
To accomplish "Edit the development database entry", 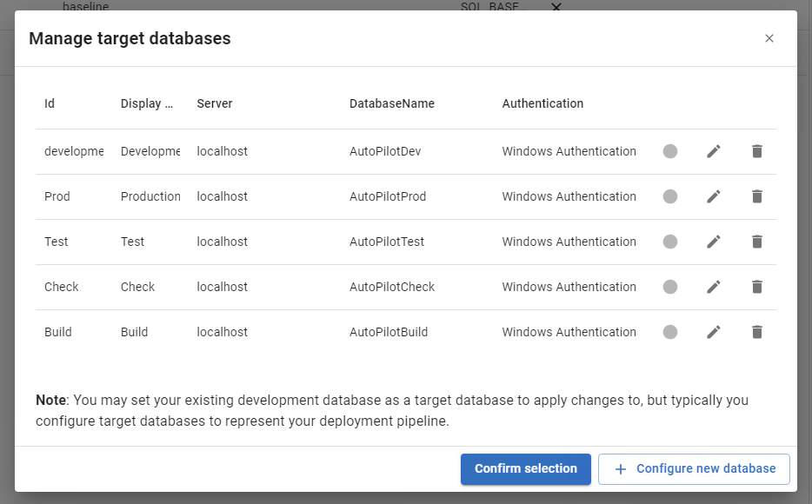I will (x=714, y=151).
